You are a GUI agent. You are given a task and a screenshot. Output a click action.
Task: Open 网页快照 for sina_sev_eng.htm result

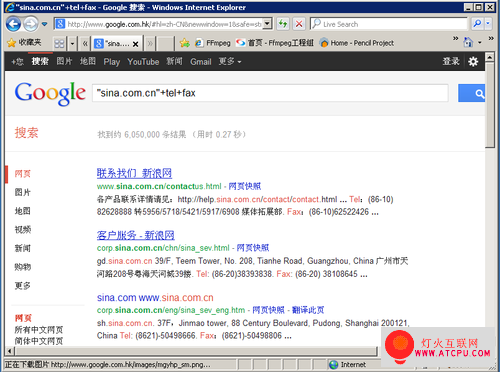click(268, 310)
